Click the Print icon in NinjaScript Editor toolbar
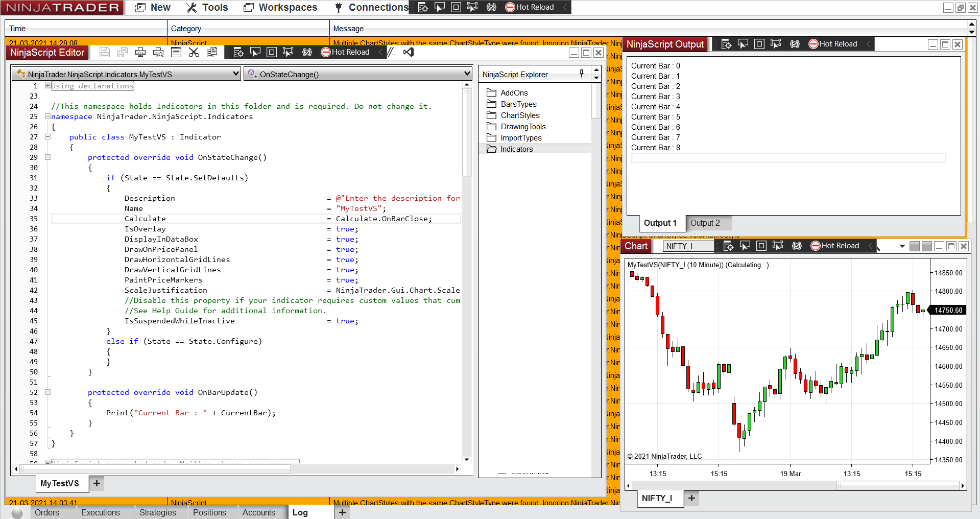The height and width of the screenshot is (519, 980). click(x=140, y=52)
